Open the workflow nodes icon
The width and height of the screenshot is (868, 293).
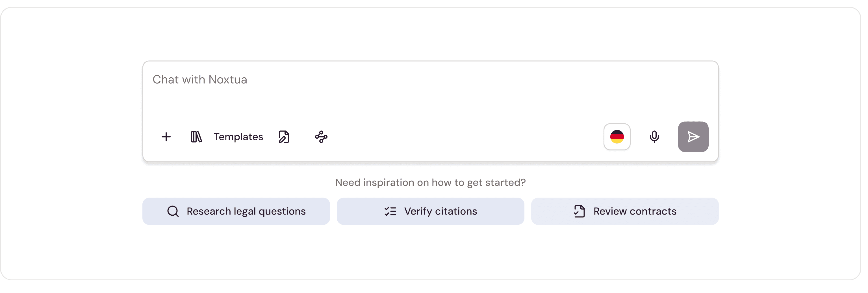(x=321, y=137)
